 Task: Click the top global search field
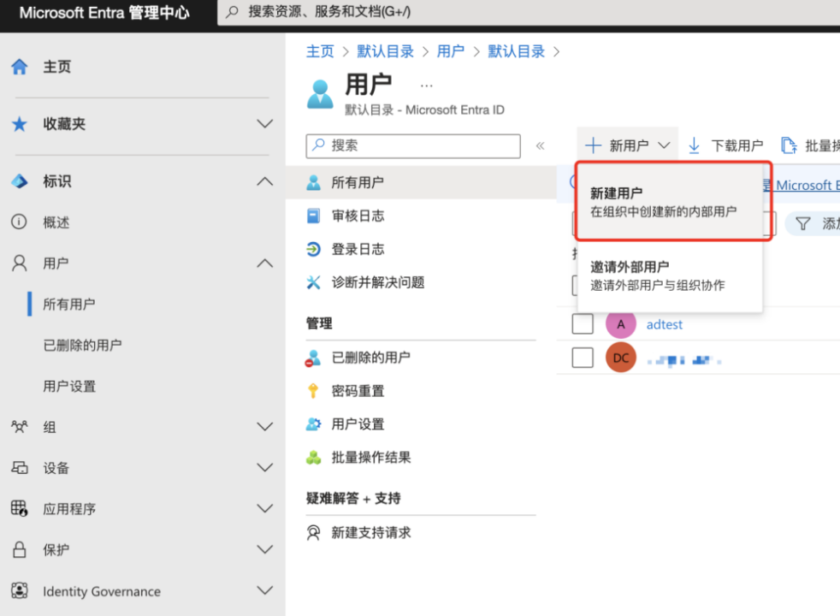click(529, 12)
